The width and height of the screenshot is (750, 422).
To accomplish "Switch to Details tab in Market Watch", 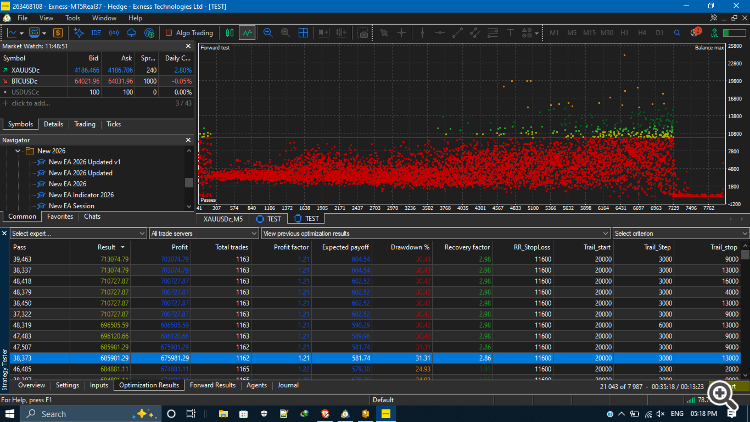I will 53,124.
